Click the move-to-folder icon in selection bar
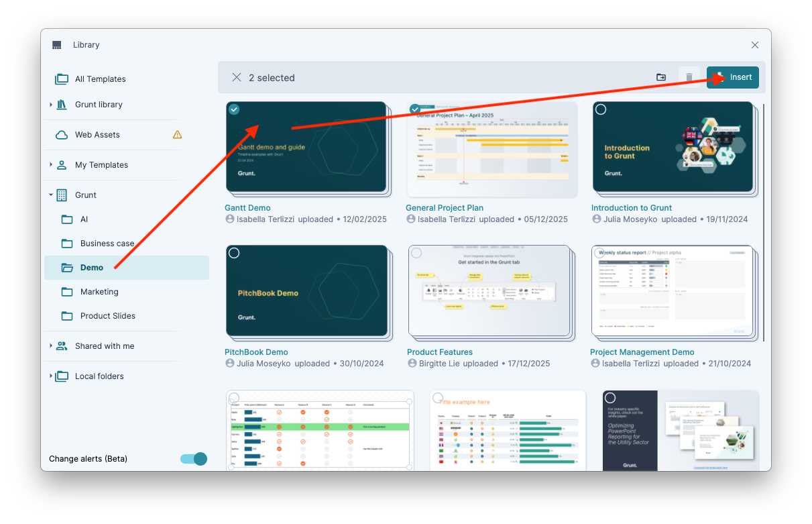The height and width of the screenshot is (524, 812). [661, 78]
